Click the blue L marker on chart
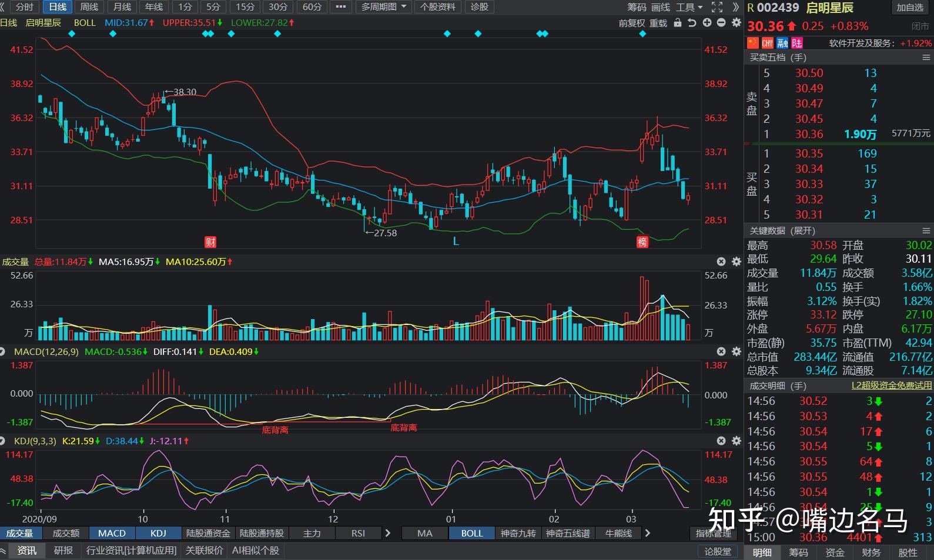This screenshot has width=934, height=560. point(456,242)
